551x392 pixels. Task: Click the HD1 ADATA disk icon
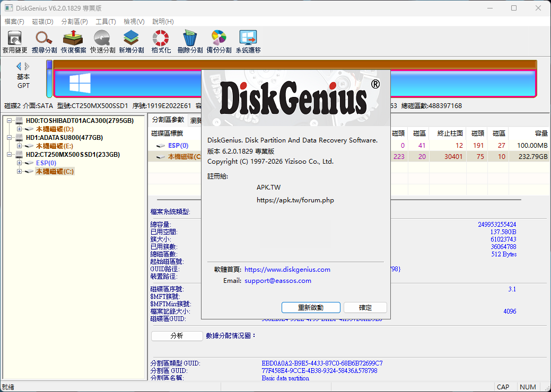(19, 138)
